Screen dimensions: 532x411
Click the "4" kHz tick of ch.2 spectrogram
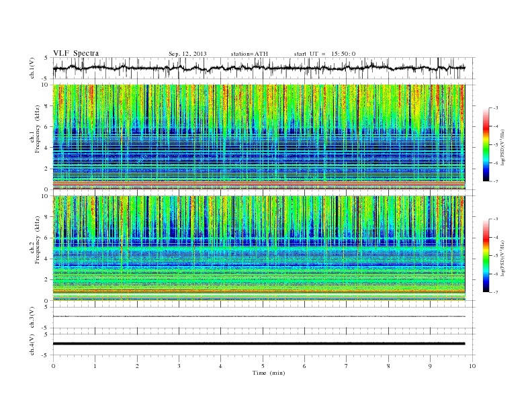(47, 259)
